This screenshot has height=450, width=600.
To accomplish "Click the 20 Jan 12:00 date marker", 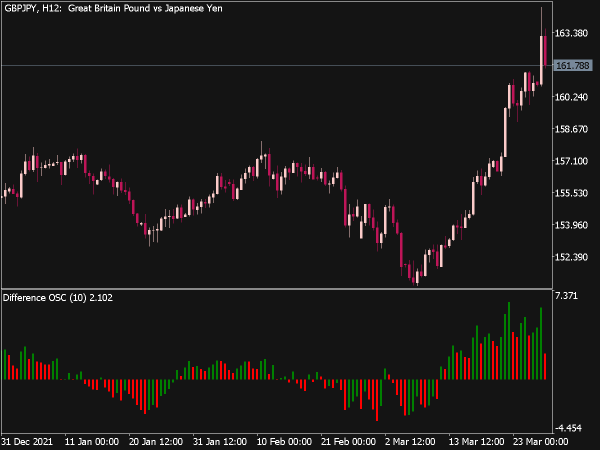I will [156, 442].
